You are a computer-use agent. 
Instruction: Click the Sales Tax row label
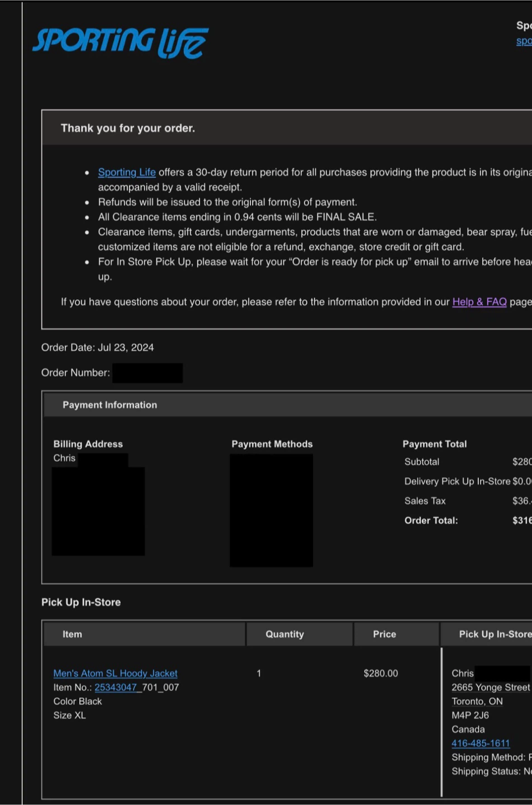(x=425, y=501)
